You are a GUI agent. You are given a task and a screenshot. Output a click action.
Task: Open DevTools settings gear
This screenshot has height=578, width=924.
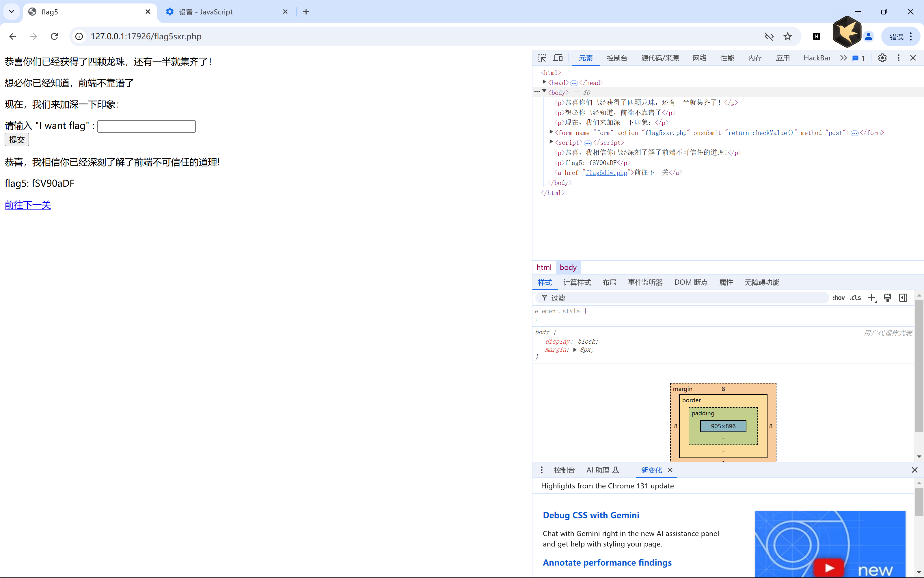pos(882,58)
